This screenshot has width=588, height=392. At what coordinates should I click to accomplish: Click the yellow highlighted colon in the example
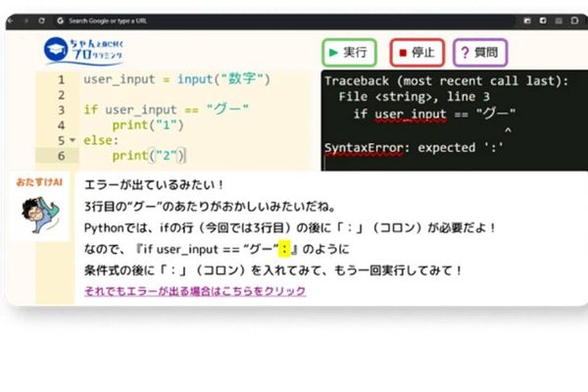pos(284,250)
